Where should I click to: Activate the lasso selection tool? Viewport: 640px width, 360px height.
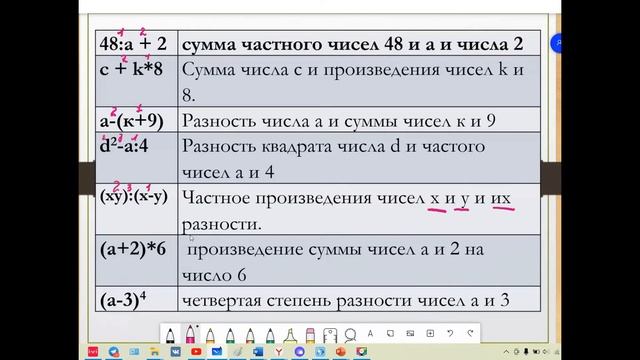tap(350, 335)
